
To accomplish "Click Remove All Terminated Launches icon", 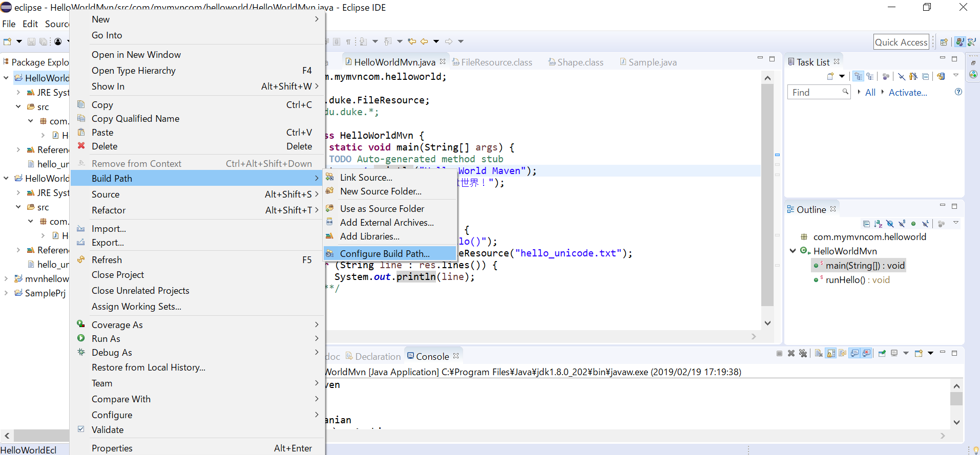I will (803, 353).
